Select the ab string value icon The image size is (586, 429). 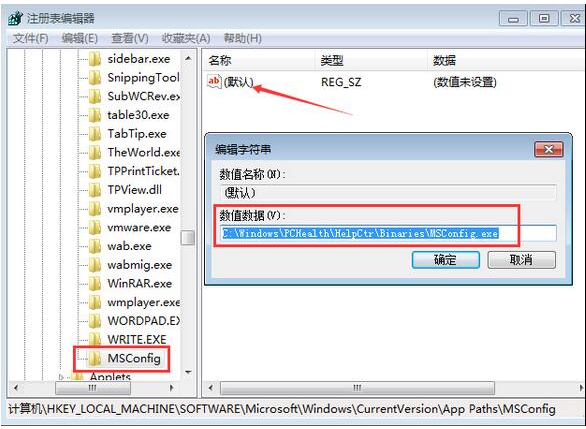pos(214,82)
